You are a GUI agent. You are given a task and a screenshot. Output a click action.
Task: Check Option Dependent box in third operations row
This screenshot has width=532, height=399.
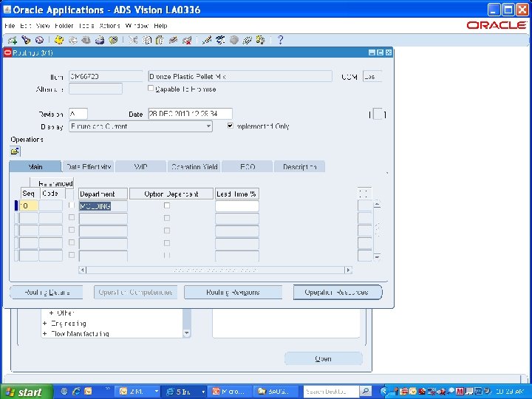point(167,231)
